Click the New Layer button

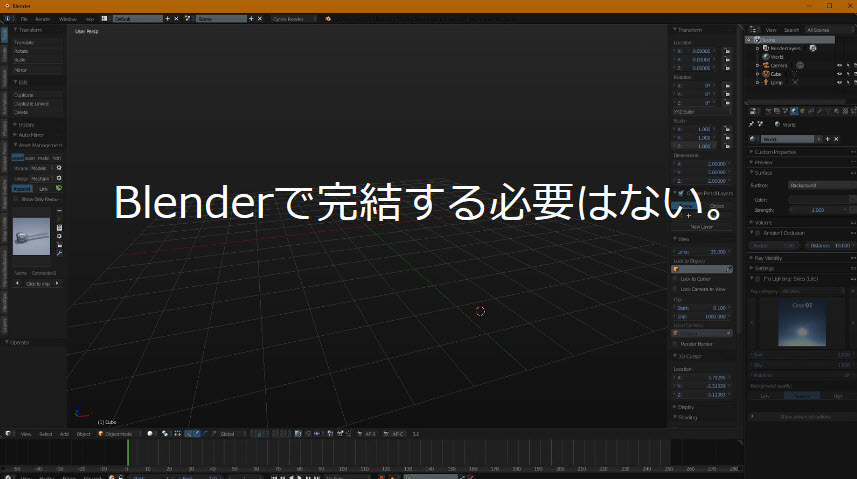702,226
